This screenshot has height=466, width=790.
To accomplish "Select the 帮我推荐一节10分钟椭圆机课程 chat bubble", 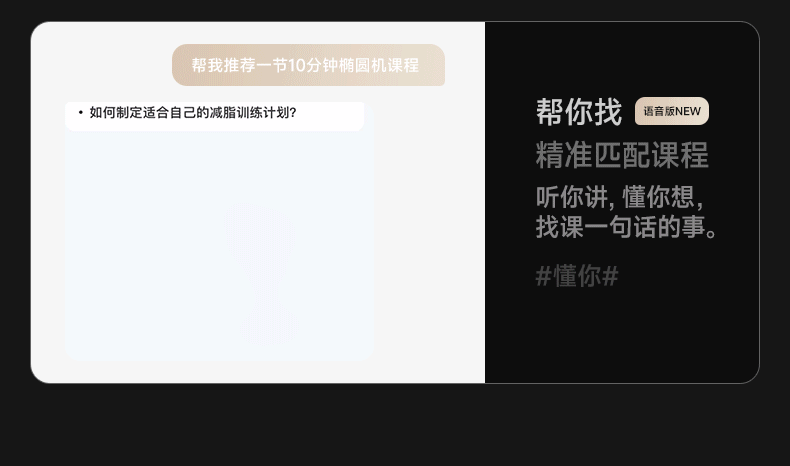I will pyautogui.click(x=308, y=65).
